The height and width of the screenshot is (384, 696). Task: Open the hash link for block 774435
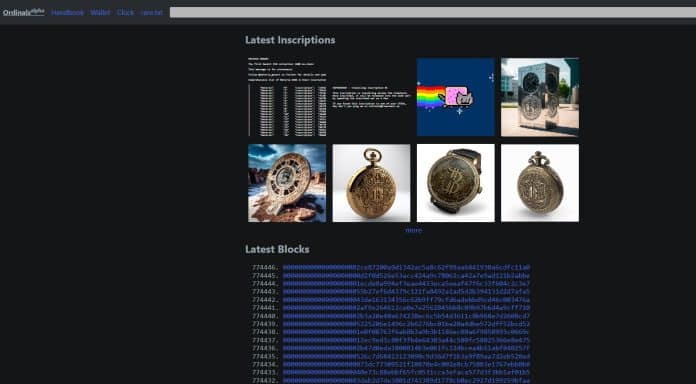(407, 356)
